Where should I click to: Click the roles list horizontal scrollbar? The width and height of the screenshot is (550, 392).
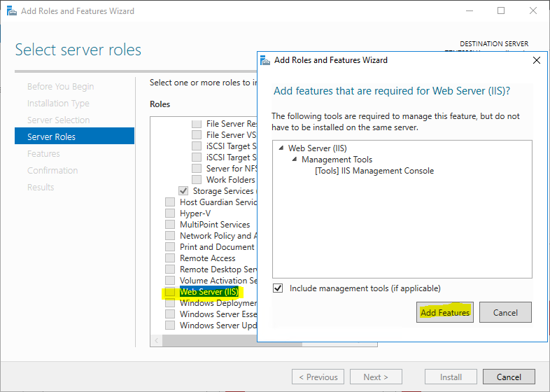tap(210, 341)
